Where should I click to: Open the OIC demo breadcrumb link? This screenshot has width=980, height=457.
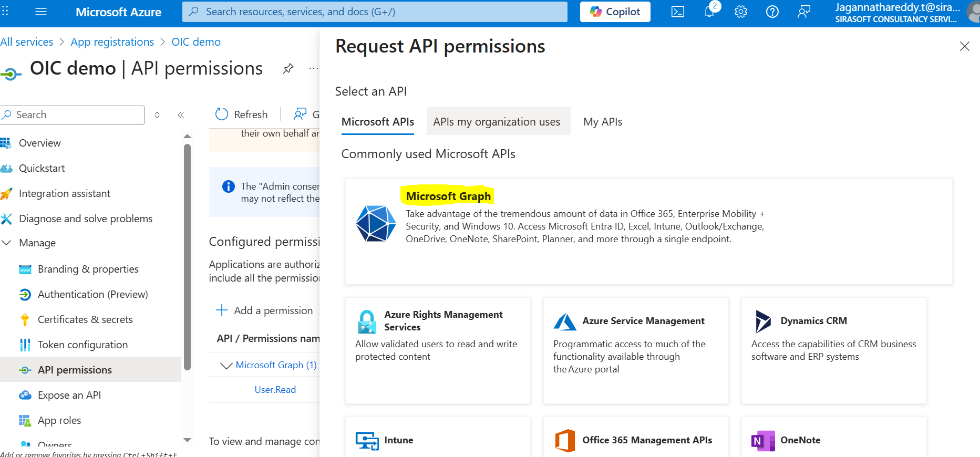coord(196,42)
